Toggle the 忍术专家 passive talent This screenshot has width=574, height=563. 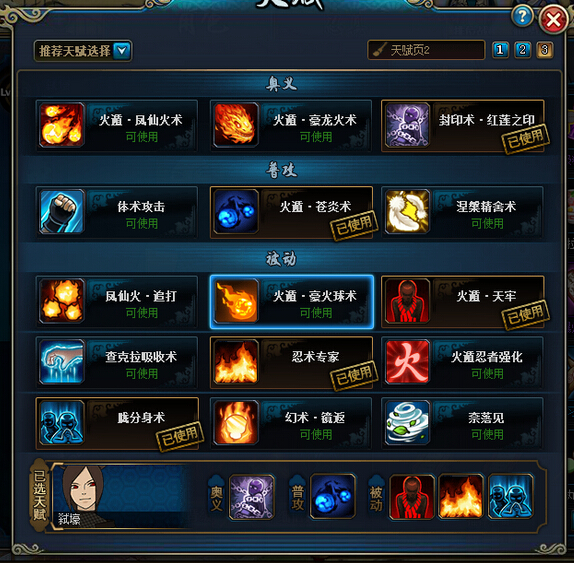tap(291, 362)
